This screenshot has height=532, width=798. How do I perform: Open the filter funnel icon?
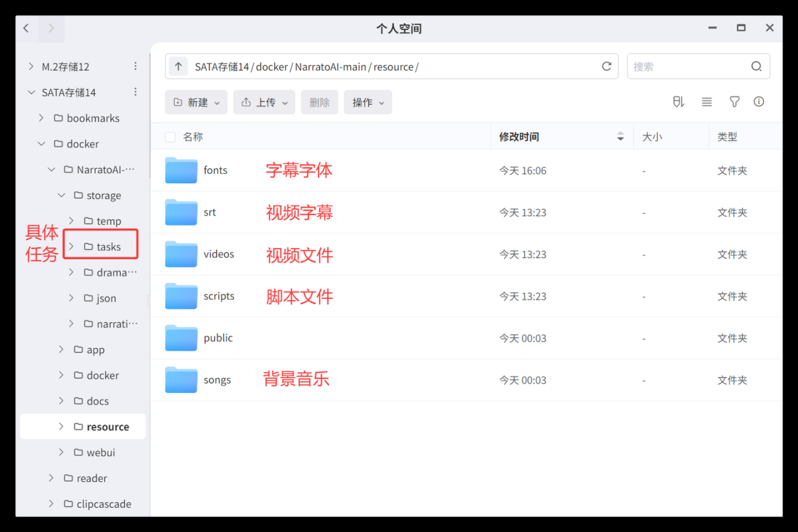pyautogui.click(x=734, y=102)
